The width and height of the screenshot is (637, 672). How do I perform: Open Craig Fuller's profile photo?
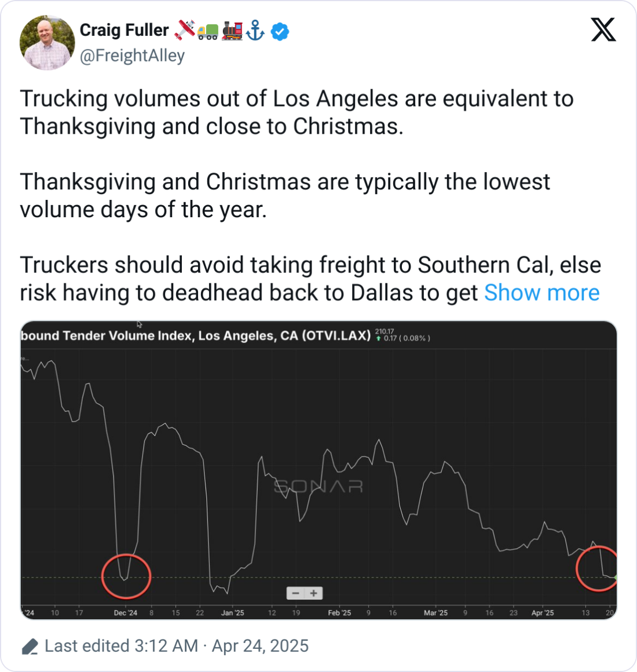click(x=47, y=43)
